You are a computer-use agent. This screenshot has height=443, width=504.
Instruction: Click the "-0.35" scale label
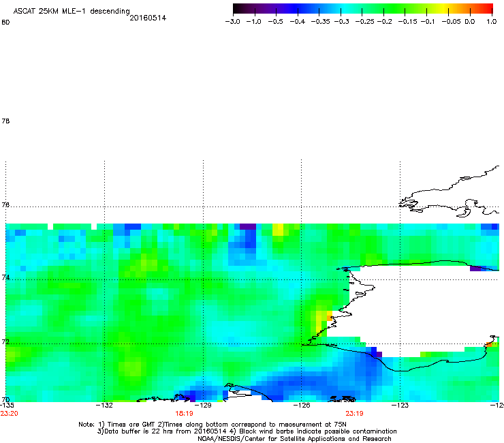[320, 22]
